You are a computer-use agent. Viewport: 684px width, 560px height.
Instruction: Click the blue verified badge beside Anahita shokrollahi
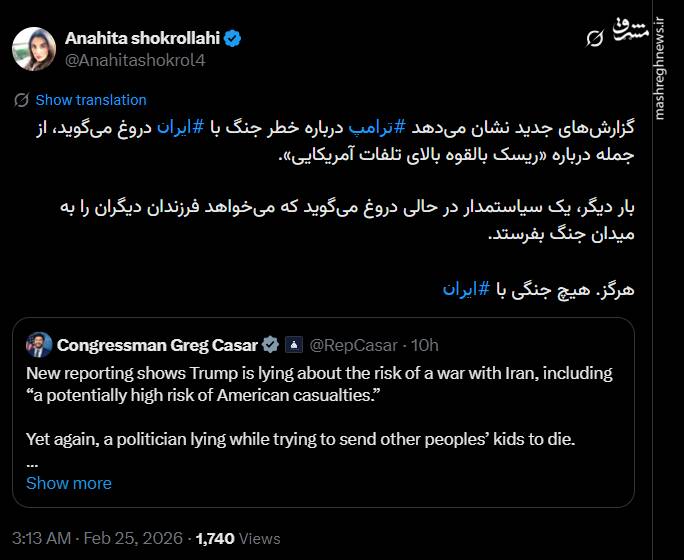pos(233,39)
